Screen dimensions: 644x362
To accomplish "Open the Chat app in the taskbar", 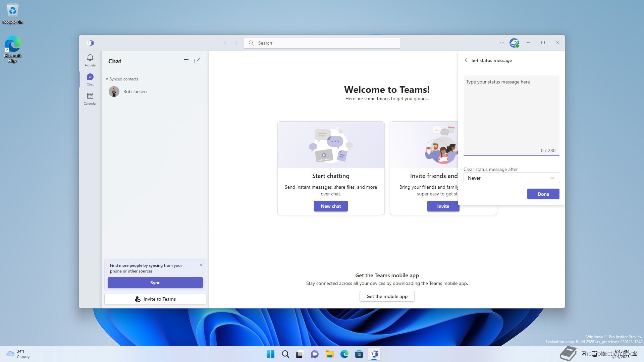I will pos(315,354).
